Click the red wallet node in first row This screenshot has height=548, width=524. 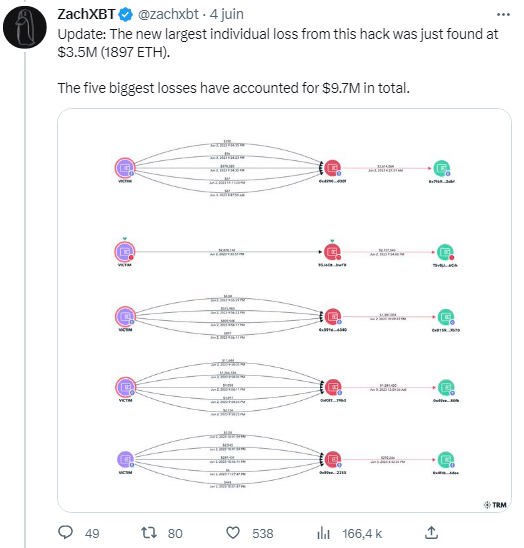pyautogui.click(x=332, y=168)
